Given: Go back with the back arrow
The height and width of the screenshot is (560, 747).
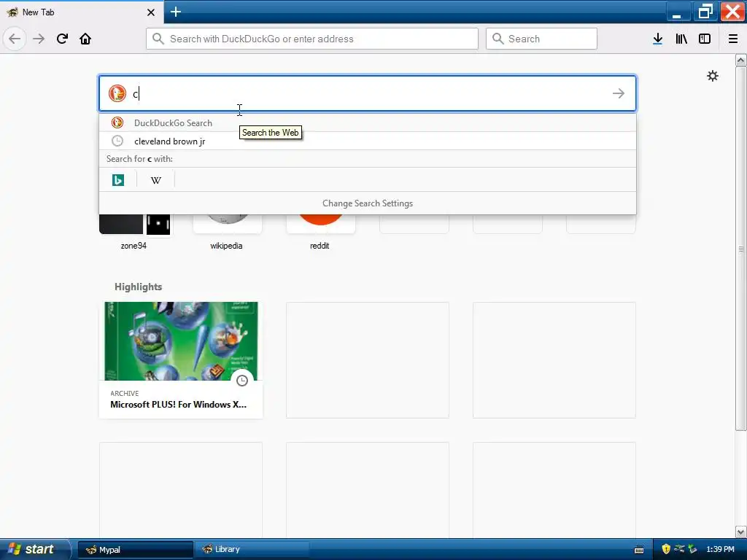Looking at the screenshot, I should tap(15, 39).
